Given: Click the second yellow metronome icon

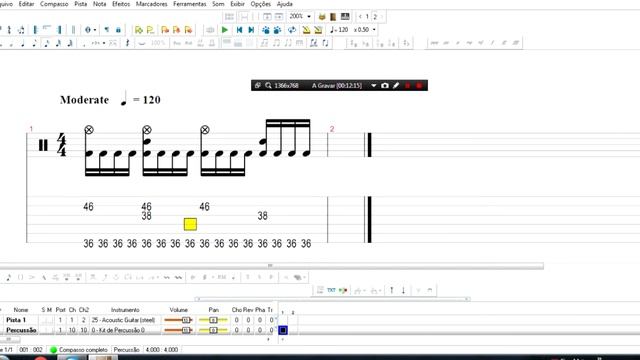Looking at the screenshot, I should point(318,30).
